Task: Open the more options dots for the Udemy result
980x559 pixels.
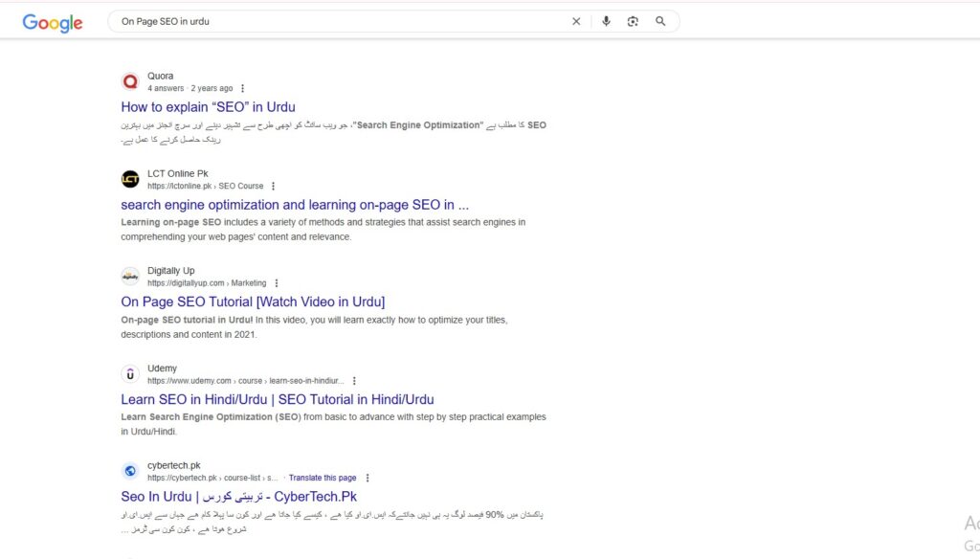Action: click(x=354, y=381)
